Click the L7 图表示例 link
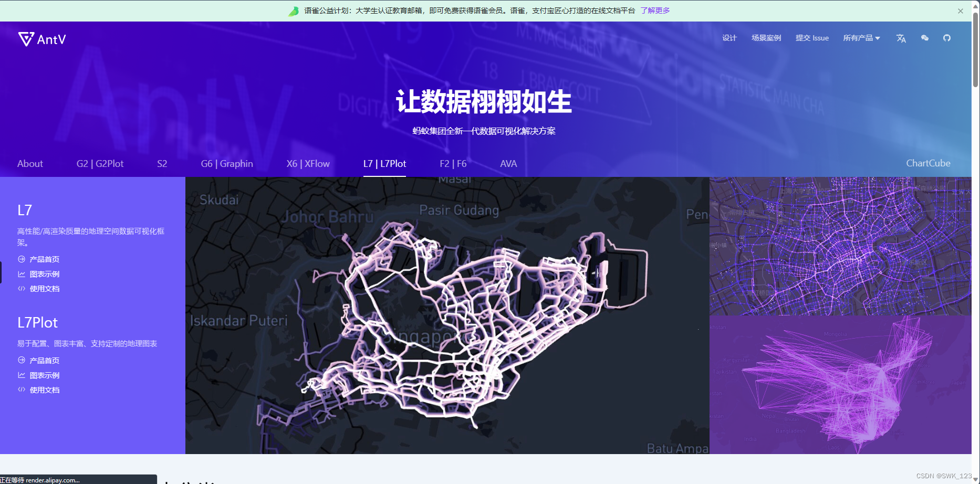Screen dimensions: 980x484 point(39,274)
